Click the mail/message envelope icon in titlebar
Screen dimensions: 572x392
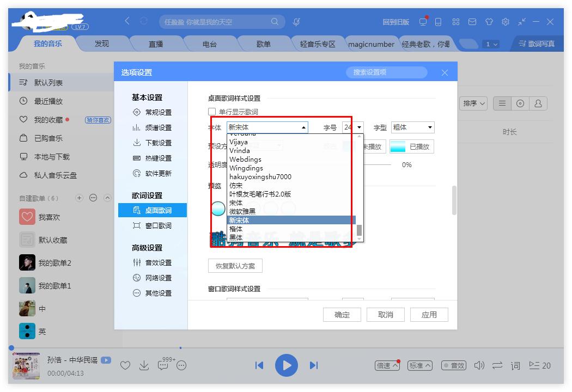pos(472,22)
